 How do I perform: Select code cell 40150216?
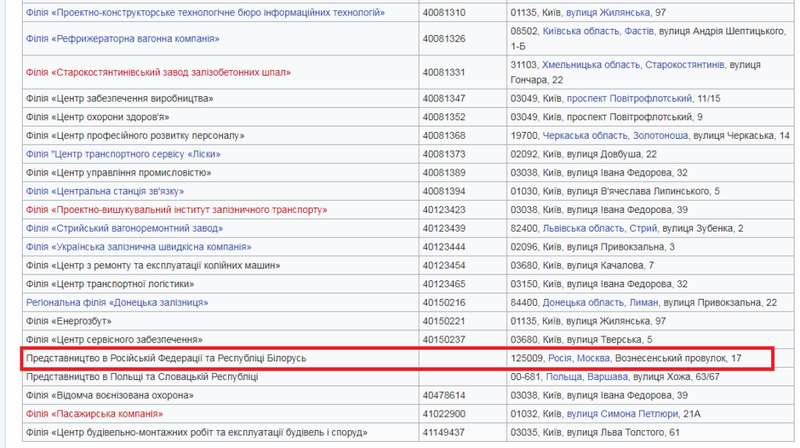[x=444, y=302]
